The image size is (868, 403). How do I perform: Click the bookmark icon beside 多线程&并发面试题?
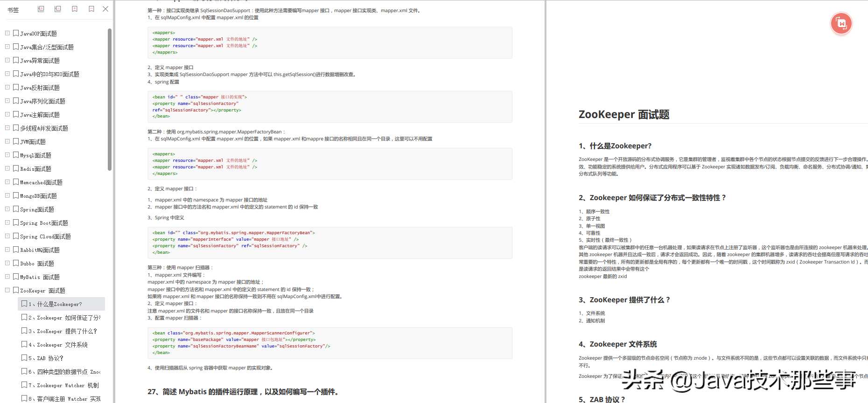point(16,128)
